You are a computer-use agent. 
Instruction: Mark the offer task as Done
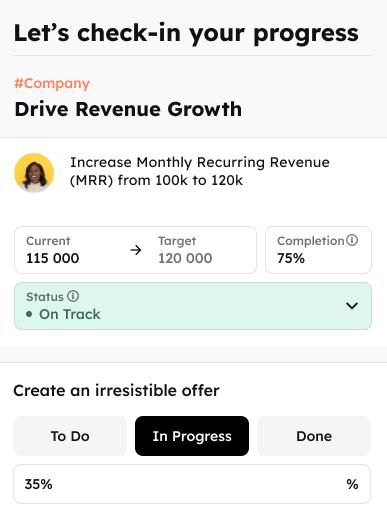pyautogui.click(x=314, y=436)
